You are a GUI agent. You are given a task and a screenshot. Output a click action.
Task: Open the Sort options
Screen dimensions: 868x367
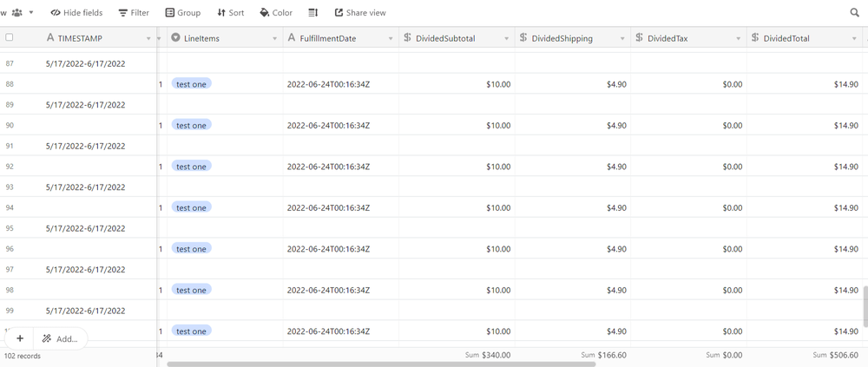tap(230, 13)
